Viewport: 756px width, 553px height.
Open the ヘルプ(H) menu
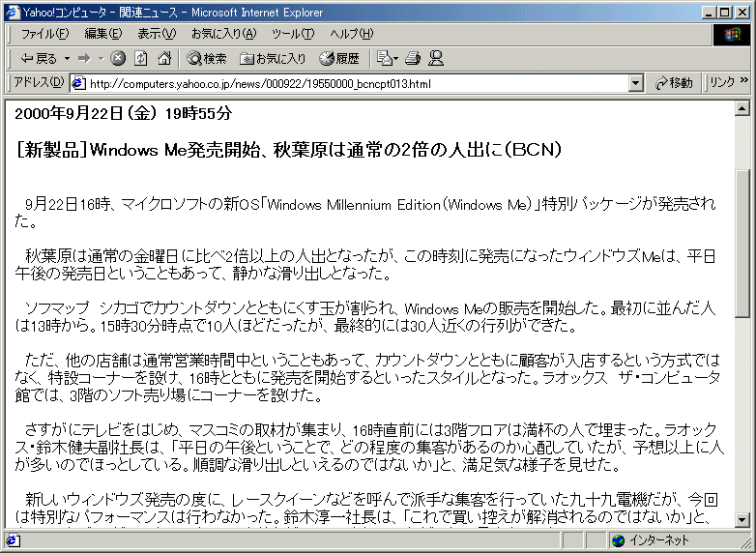352,34
